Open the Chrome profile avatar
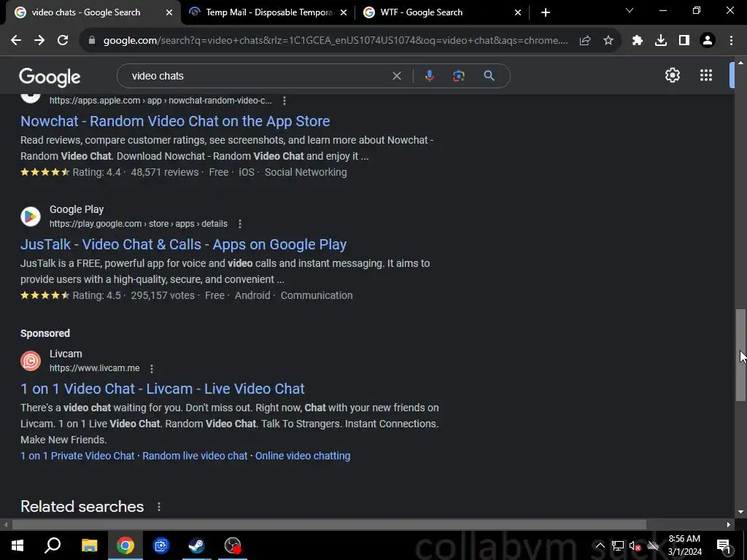 coord(708,41)
